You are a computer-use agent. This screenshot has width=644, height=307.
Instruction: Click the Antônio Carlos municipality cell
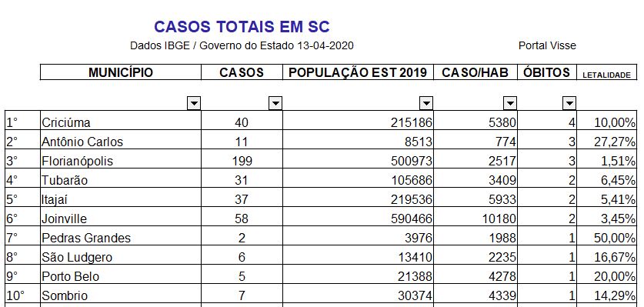pyautogui.click(x=121, y=142)
